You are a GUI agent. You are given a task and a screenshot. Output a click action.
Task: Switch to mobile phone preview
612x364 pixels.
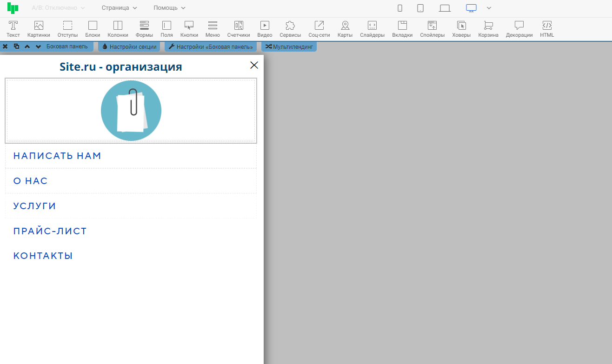(400, 8)
